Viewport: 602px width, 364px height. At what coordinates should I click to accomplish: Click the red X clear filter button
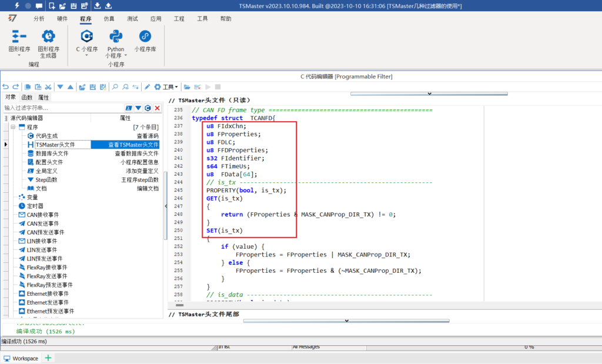click(157, 108)
